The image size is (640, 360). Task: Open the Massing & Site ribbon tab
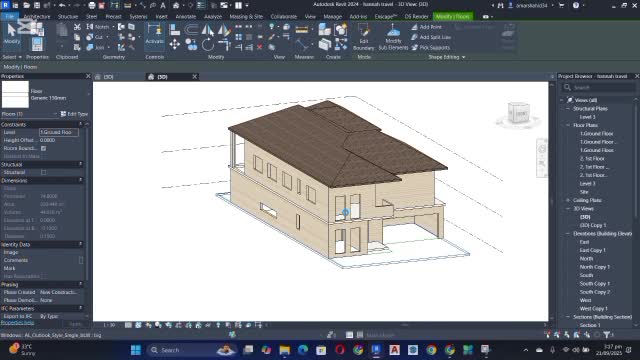click(x=246, y=17)
